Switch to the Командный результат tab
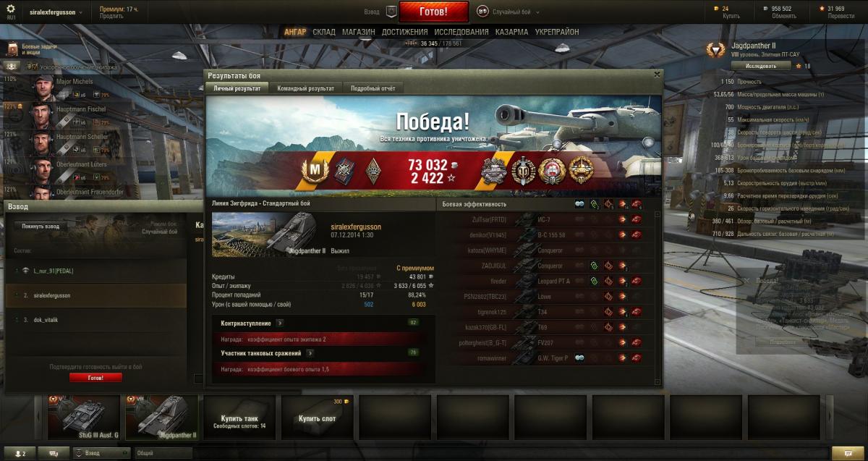Screen dimensions: 868x461 [305, 88]
